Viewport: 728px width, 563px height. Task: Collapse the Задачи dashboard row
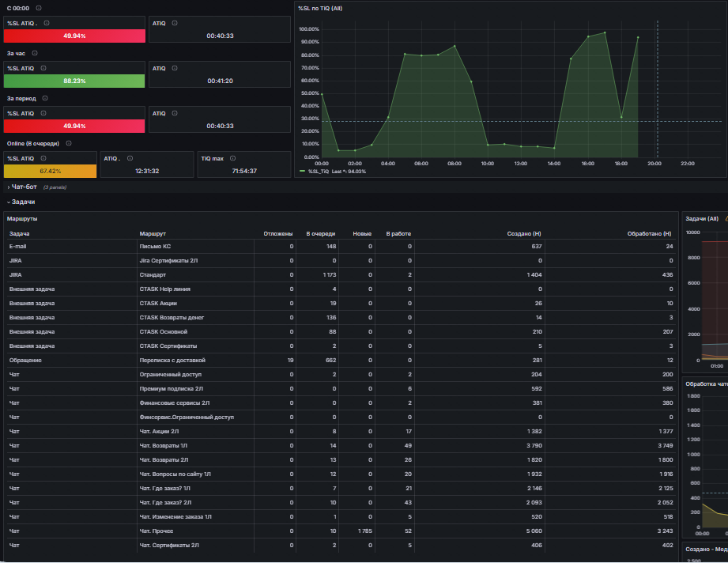tap(21, 202)
